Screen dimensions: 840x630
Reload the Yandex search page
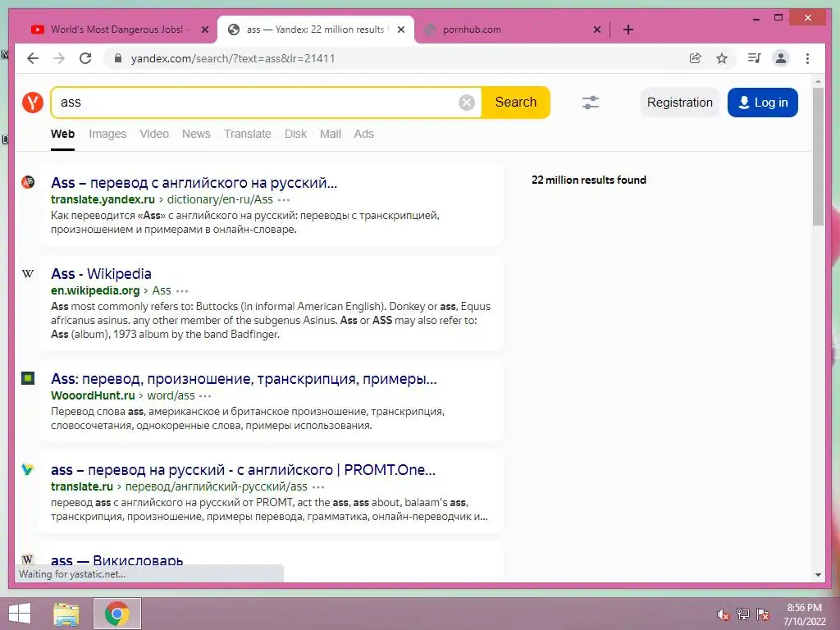pos(85,58)
